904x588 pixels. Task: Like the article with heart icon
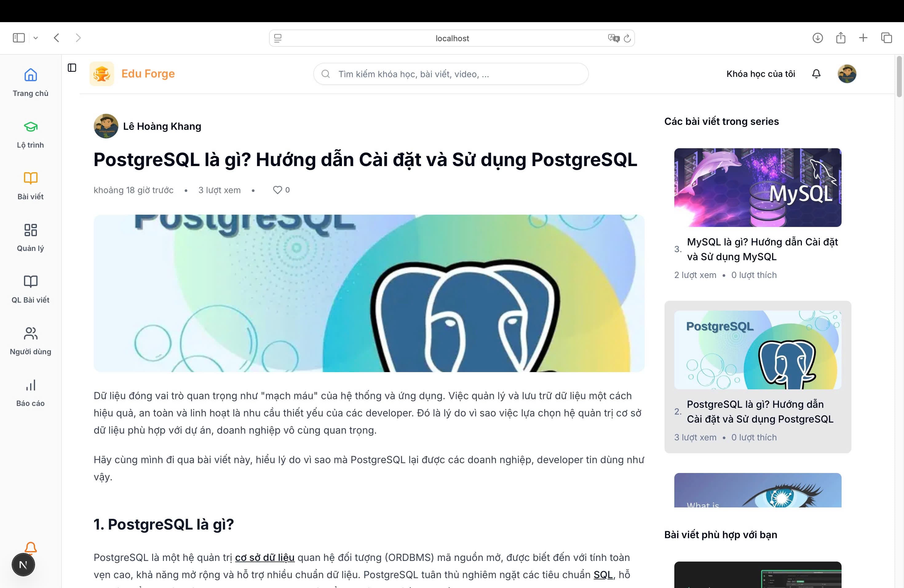277,190
